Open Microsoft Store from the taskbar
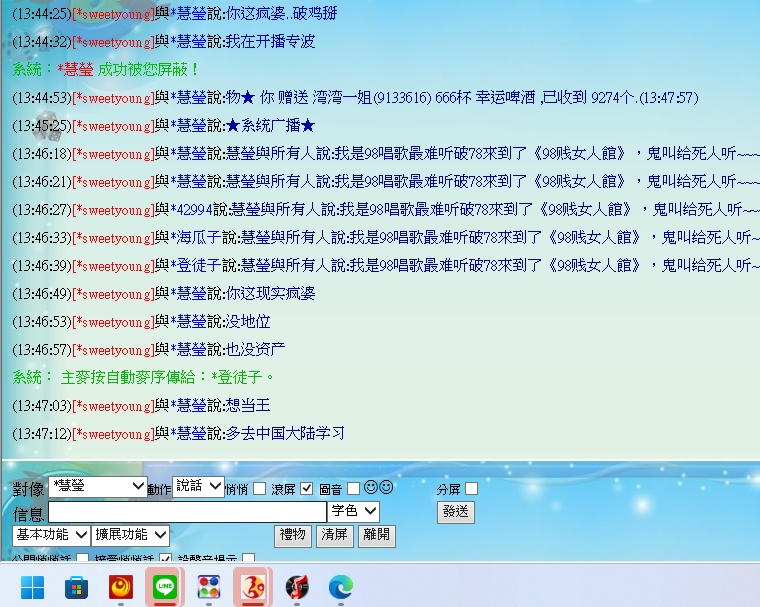760x607 pixels. (75, 587)
